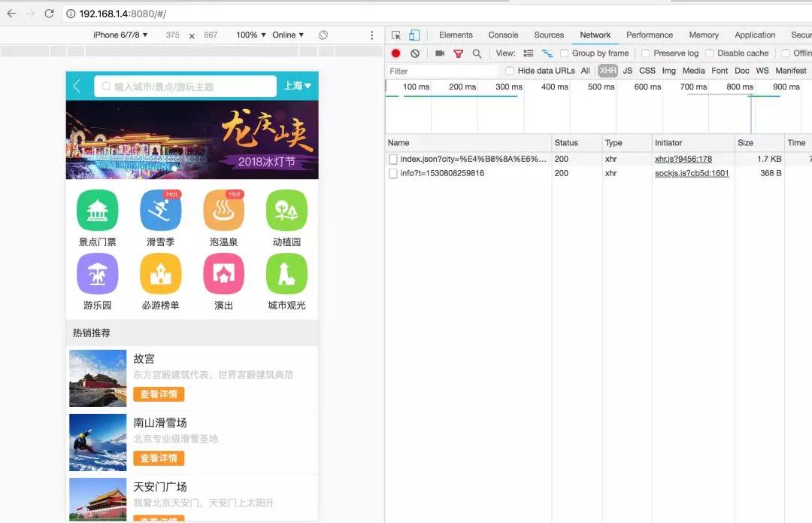Open the sockjs.js?cb5d:1601 initiator link
Image resolution: width=812 pixels, height=523 pixels.
pyautogui.click(x=692, y=173)
